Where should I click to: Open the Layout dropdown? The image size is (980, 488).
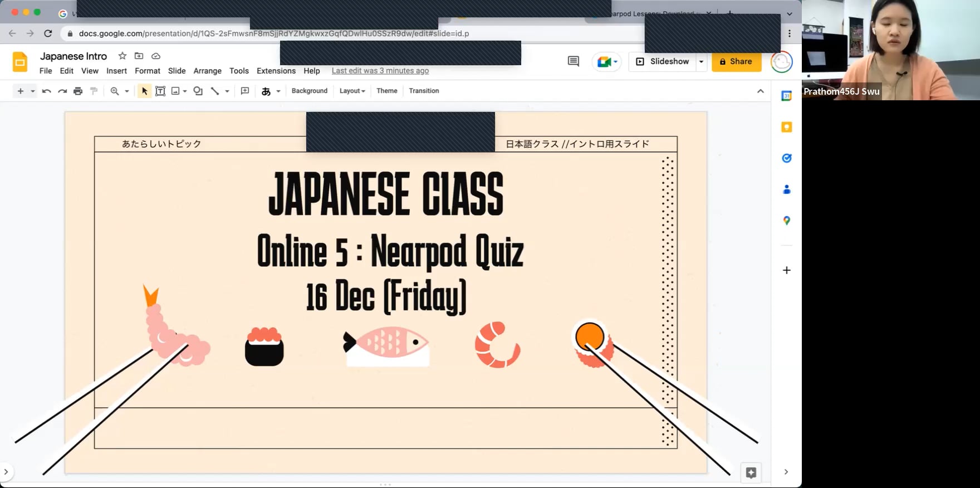(x=352, y=91)
